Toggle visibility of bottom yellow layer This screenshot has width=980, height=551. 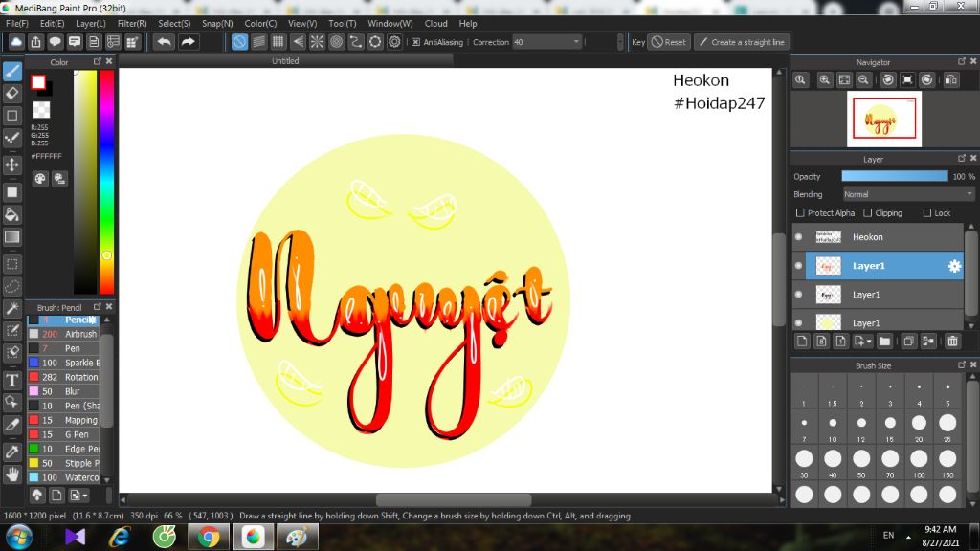799,323
